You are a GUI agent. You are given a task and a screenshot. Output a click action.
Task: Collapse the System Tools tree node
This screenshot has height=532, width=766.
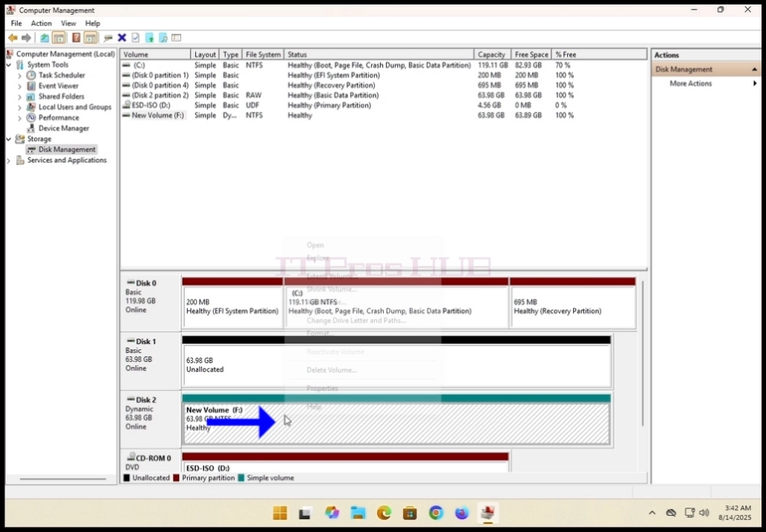coord(9,65)
